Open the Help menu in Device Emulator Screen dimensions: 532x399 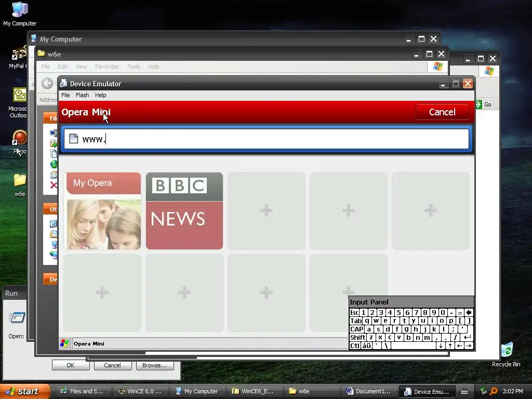(x=100, y=95)
